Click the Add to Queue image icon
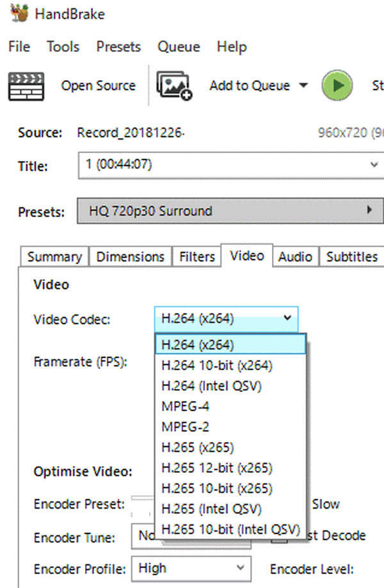 (x=175, y=86)
